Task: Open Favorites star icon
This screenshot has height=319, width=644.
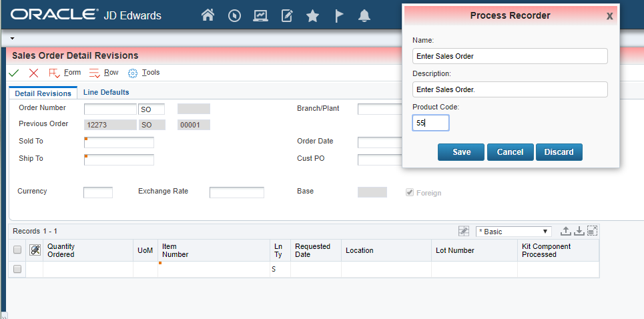Action: coord(312,16)
